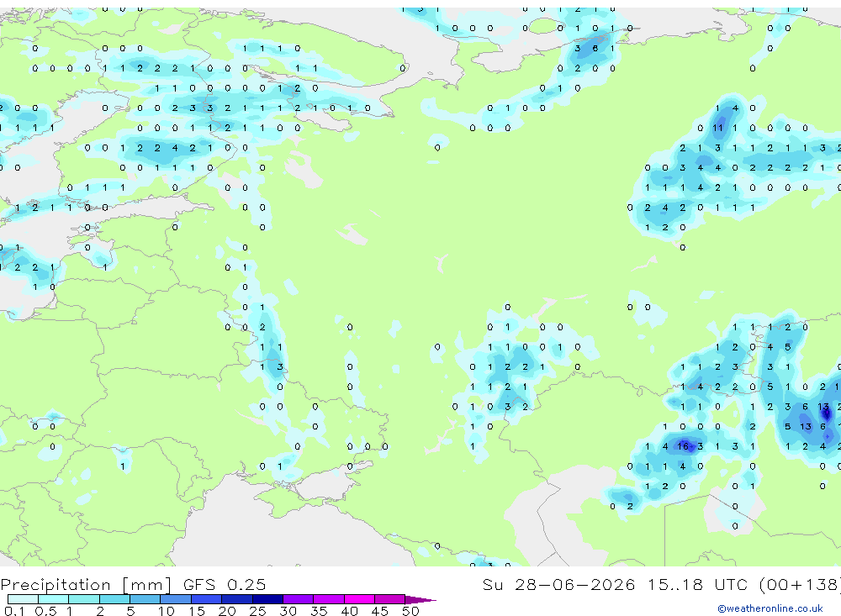Click the legend scale label '40'
The width and height of the screenshot is (841, 616).
349,611
